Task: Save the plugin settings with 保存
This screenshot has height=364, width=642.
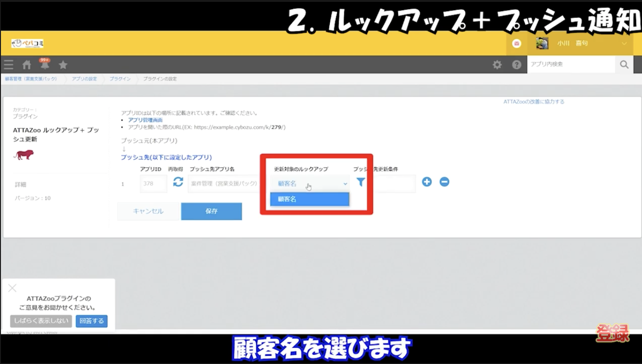Action: coord(211,211)
